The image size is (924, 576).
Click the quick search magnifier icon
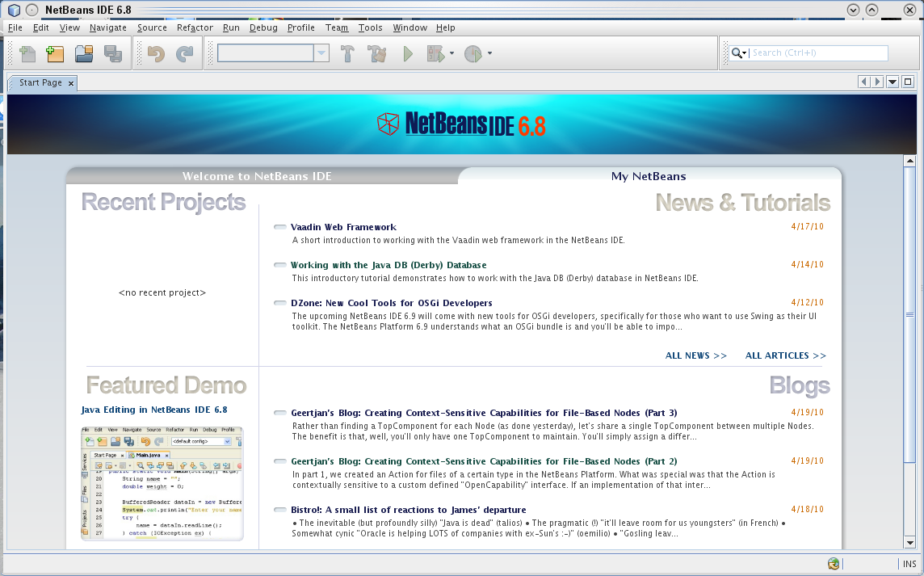(738, 53)
